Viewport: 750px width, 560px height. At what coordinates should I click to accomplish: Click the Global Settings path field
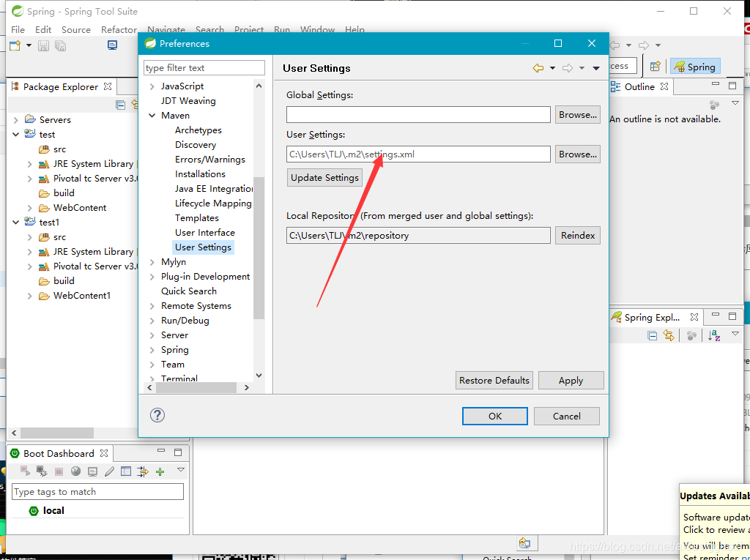[418, 115]
